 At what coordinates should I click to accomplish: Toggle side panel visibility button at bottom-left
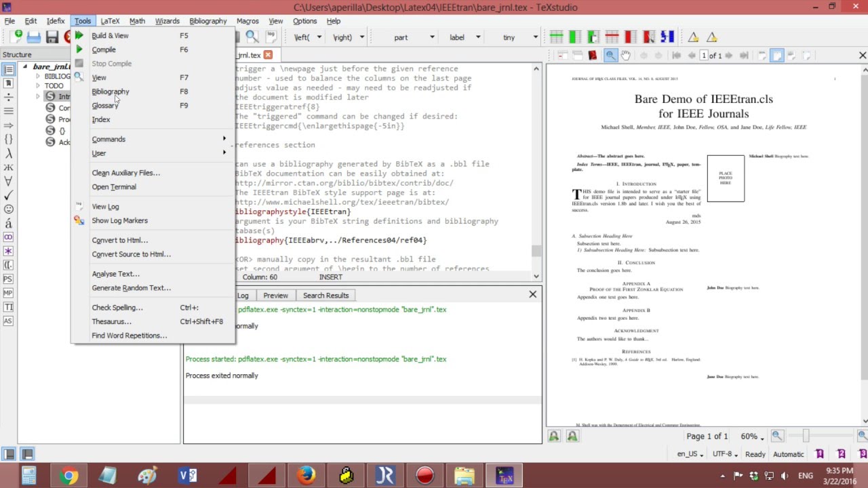(x=9, y=454)
